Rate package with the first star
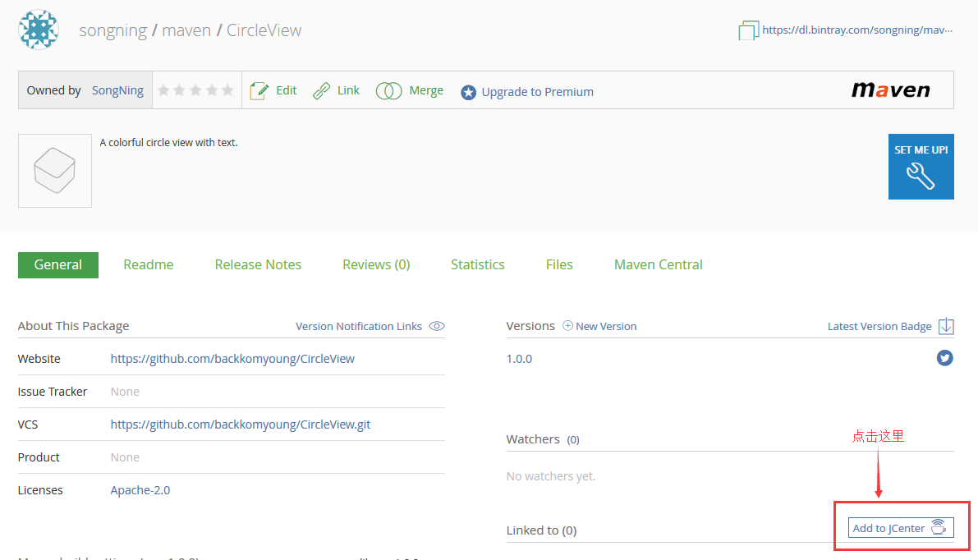Image resolution: width=978 pixels, height=560 pixels. click(x=163, y=90)
